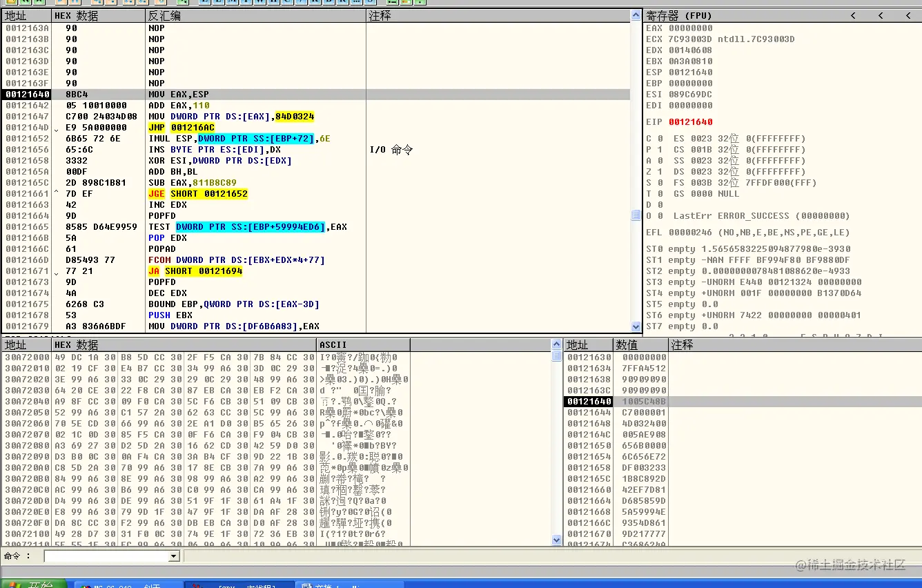This screenshot has height=588, width=922.
Task: Select the EIP register value 00121640
Action: pyautogui.click(x=690, y=122)
